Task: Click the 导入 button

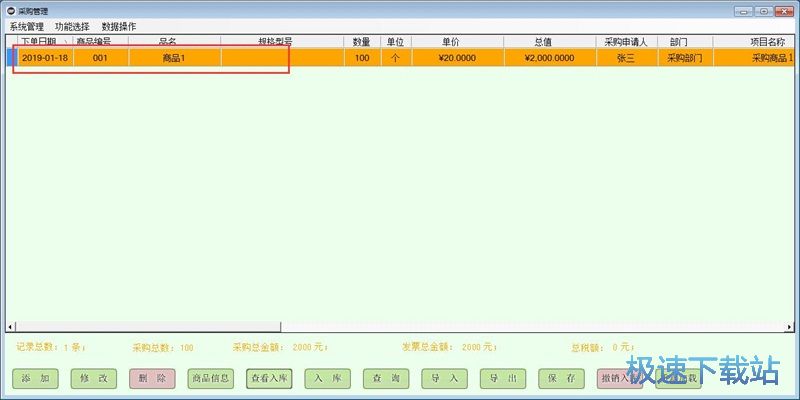Action: click(x=444, y=379)
